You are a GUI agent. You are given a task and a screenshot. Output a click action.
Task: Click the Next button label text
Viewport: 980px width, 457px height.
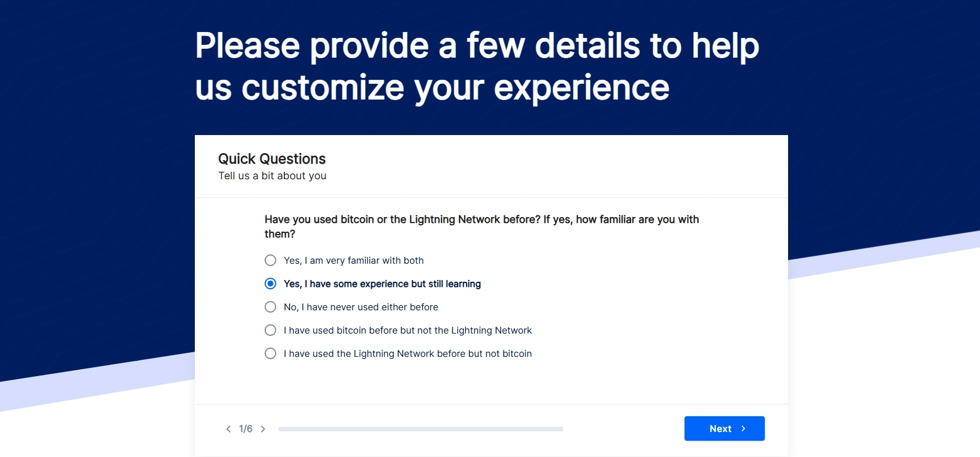pyautogui.click(x=720, y=428)
